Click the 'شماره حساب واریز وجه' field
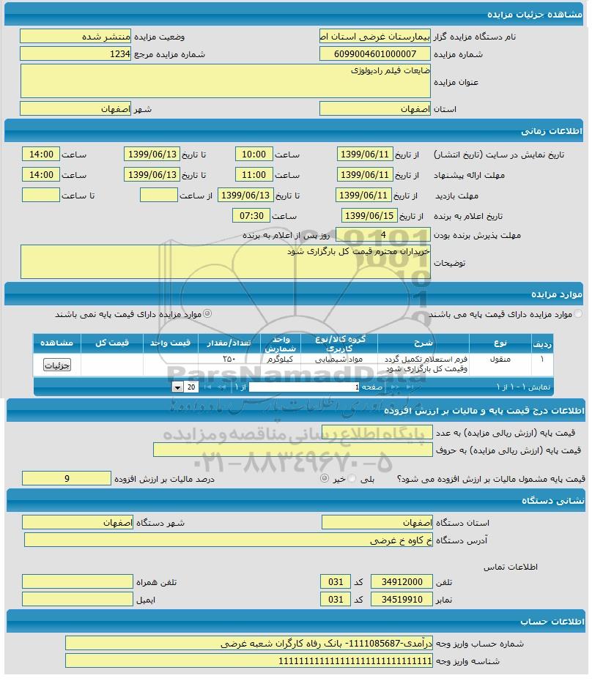Viewport: 592px width, 700px height. point(249,643)
